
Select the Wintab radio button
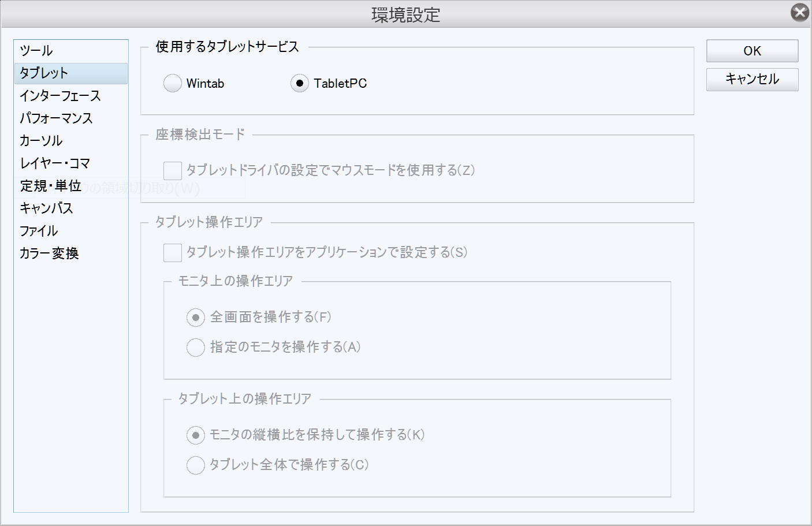coord(173,84)
